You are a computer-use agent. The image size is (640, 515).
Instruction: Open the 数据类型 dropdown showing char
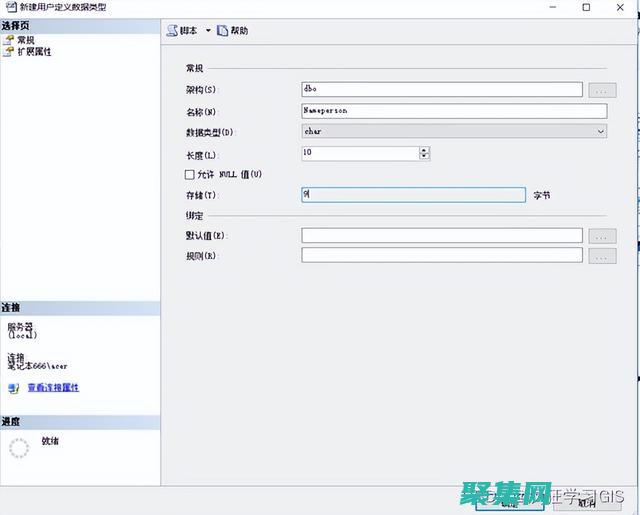coord(454,131)
